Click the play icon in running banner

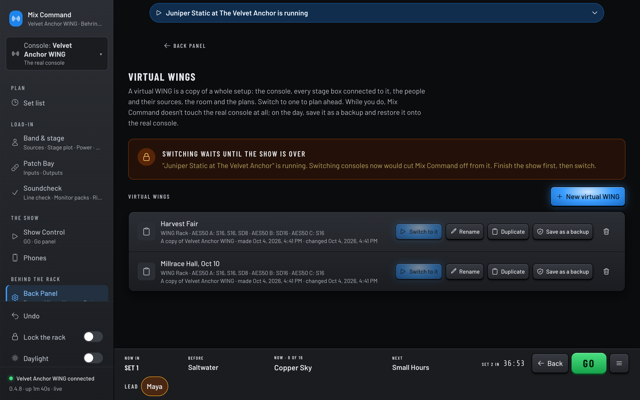pyautogui.click(x=159, y=13)
